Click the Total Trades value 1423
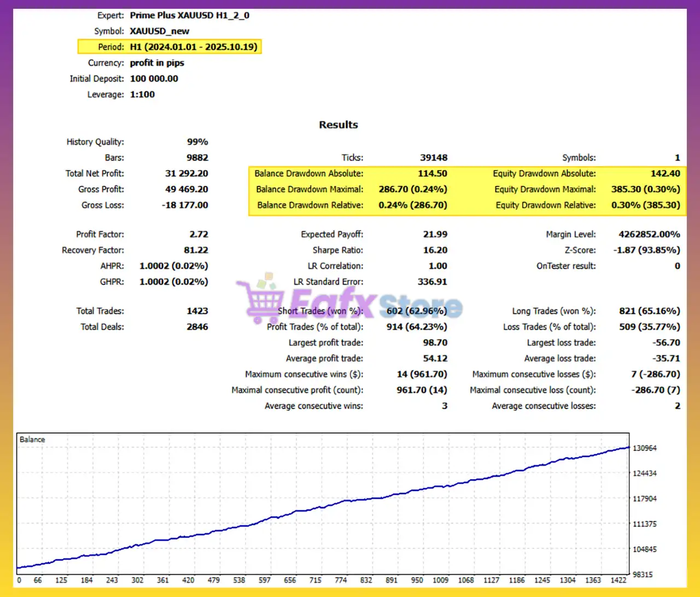The width and height of the screenshot is (700, 597). click(197, 311)
